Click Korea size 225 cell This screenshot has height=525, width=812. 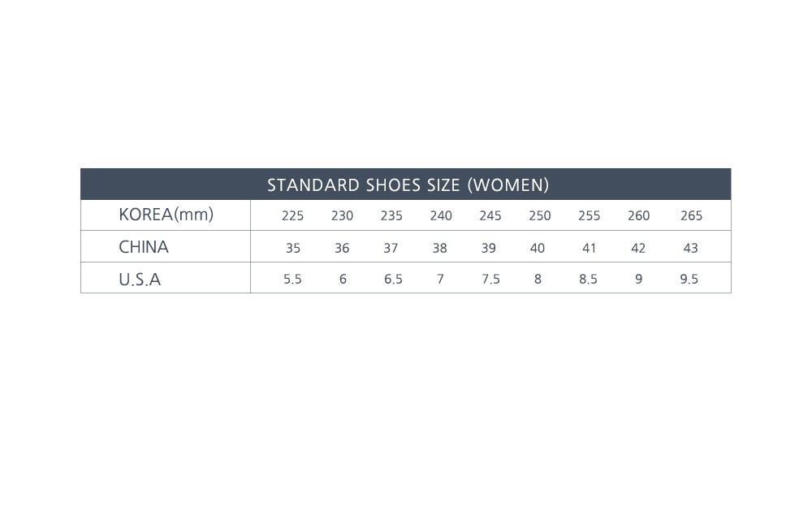click(292, 216)
